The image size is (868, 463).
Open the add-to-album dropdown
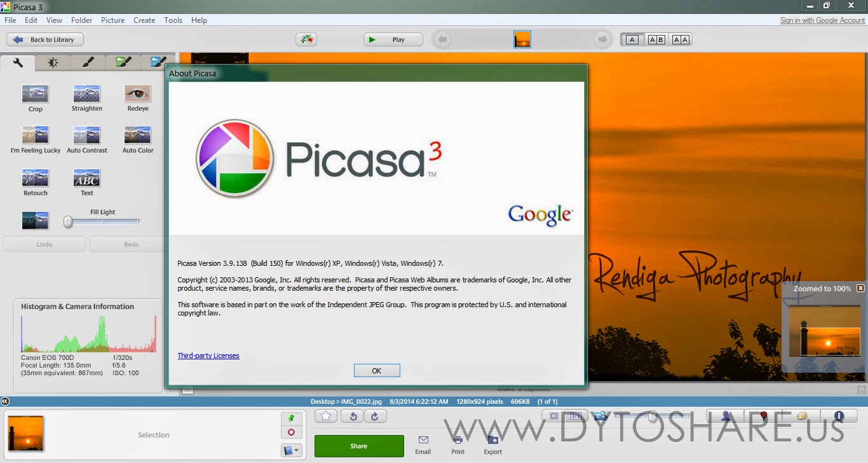[x=291, y=450]
